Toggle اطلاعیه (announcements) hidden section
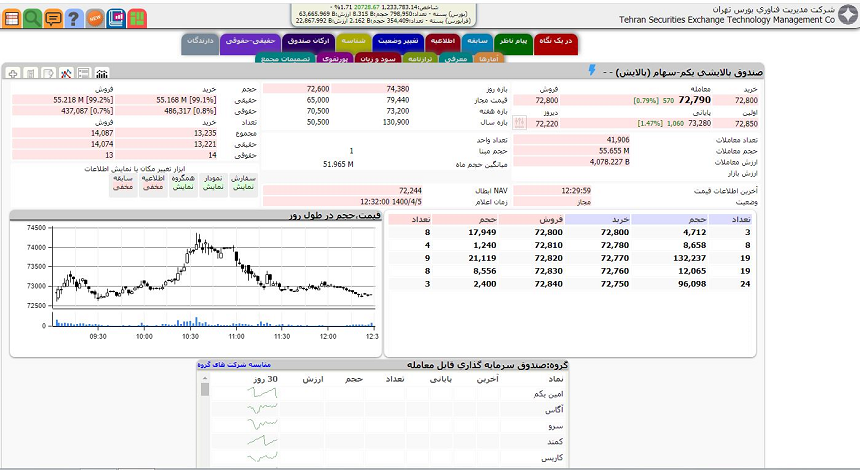Viewport: 860px width, 470px height. [x=153, y=183]
